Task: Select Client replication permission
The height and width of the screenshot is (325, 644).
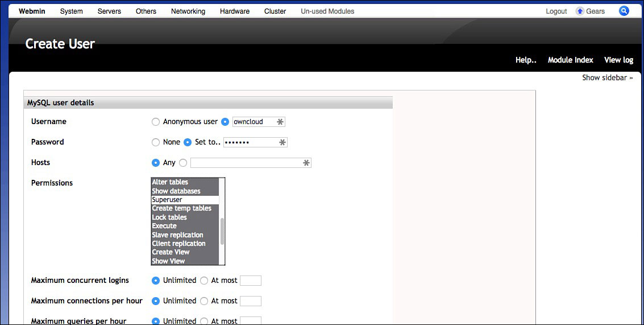Action: point(185,244)
